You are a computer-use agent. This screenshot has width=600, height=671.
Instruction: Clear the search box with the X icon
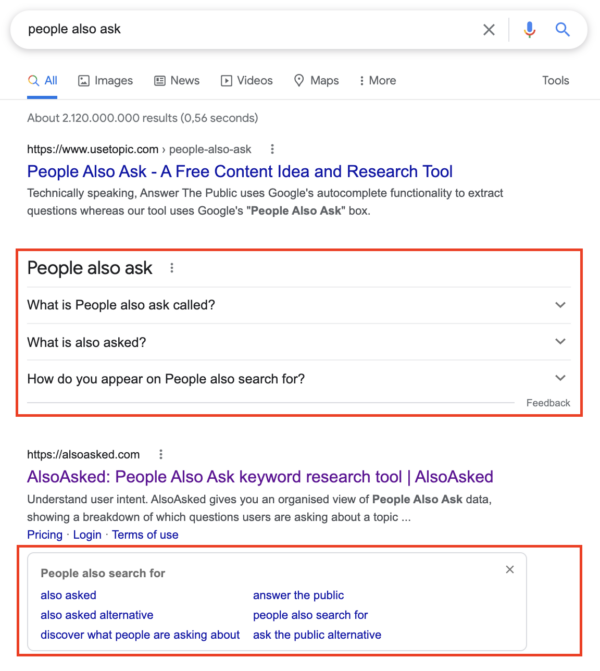pos(489,30)
